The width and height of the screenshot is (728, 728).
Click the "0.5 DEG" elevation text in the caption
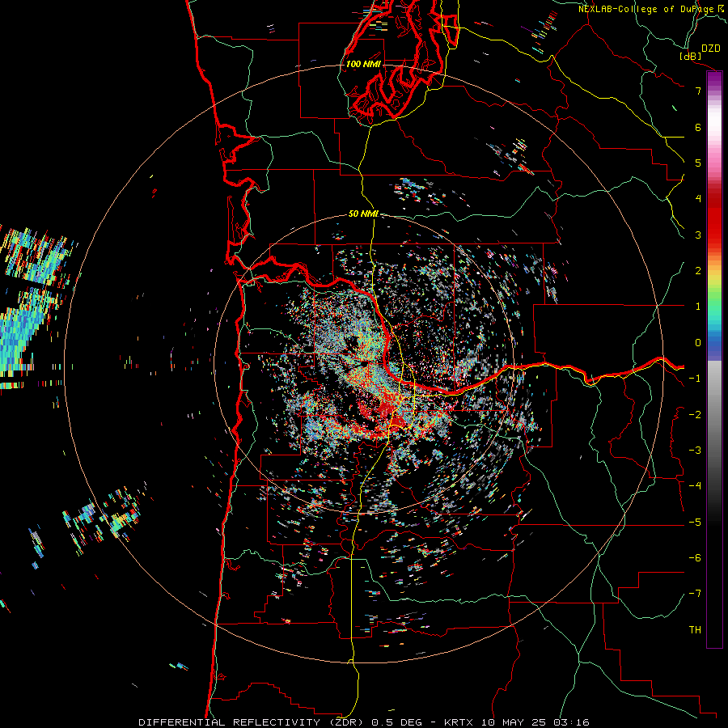(397, 722)
